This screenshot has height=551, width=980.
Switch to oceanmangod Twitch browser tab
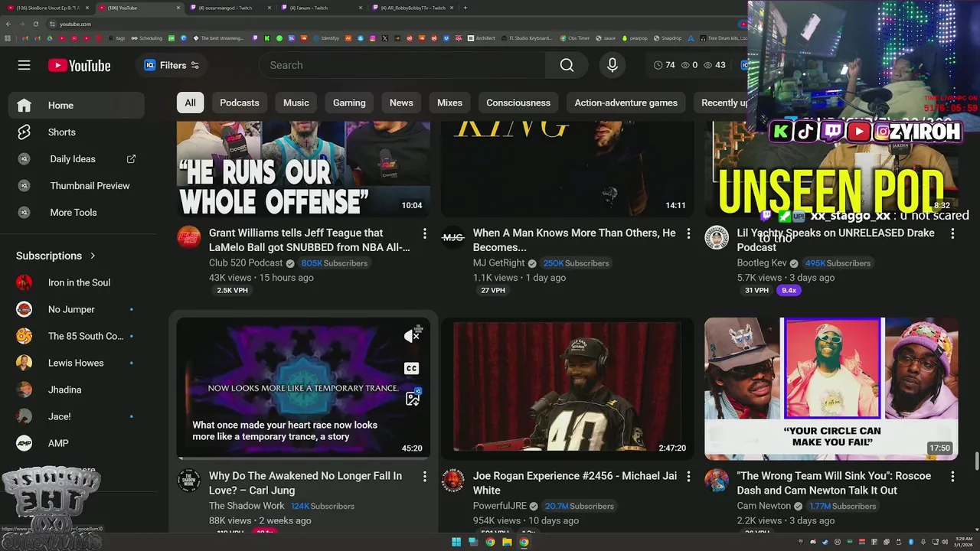(x=229, y=8)
